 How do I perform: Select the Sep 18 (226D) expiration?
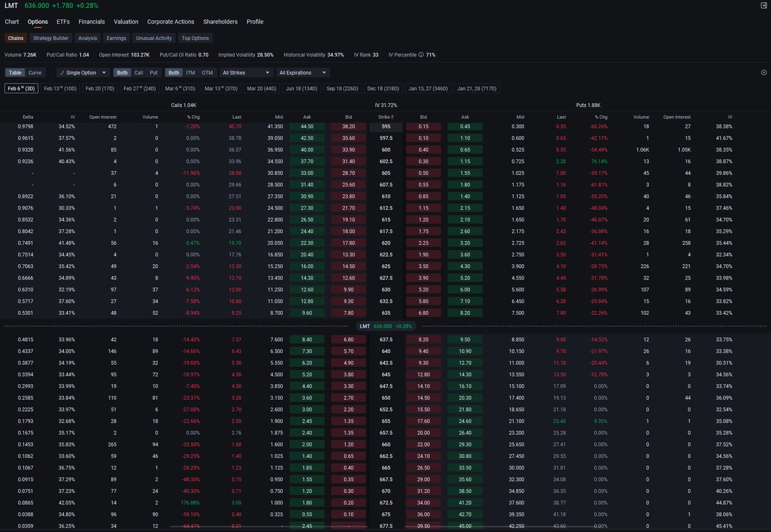342,89
